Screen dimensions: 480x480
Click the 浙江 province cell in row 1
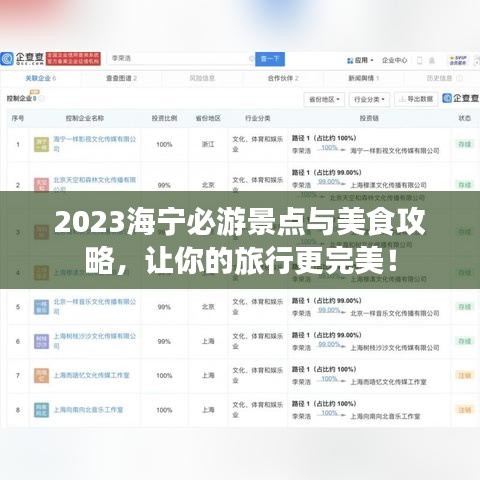(x=208, y=144)
